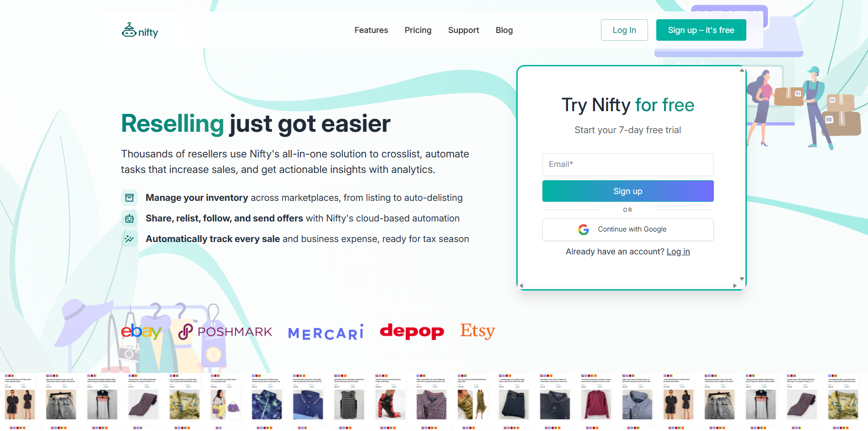
Task: Open the Blog link
Action: [504, 30]
